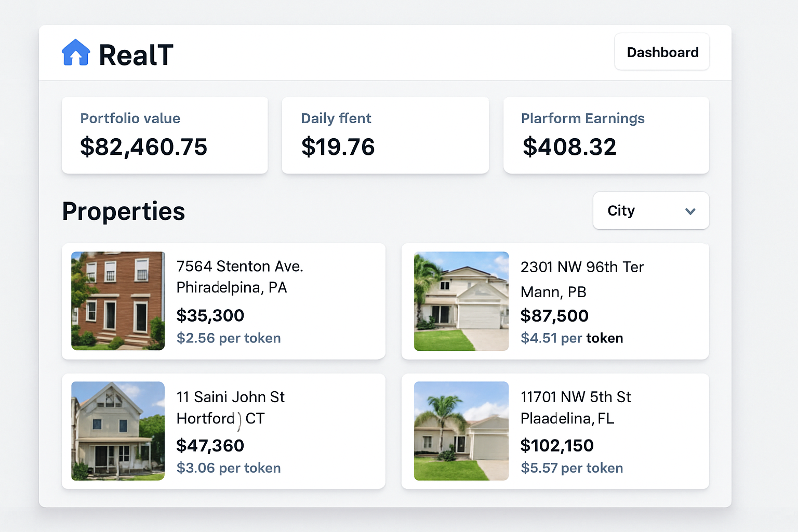The width and height of the screenshot is (798, 532).
Task: Select the Hortford CT address text
Action: point(220,418)
